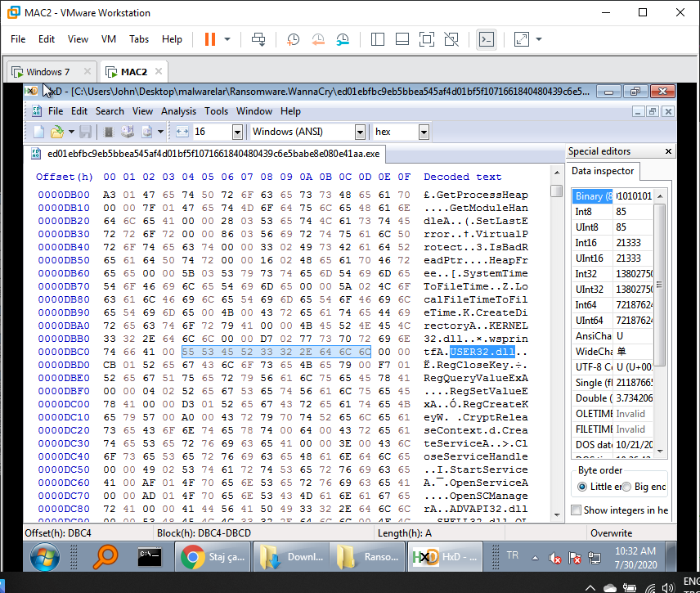Click HxD taskbar button

[445, 557]
